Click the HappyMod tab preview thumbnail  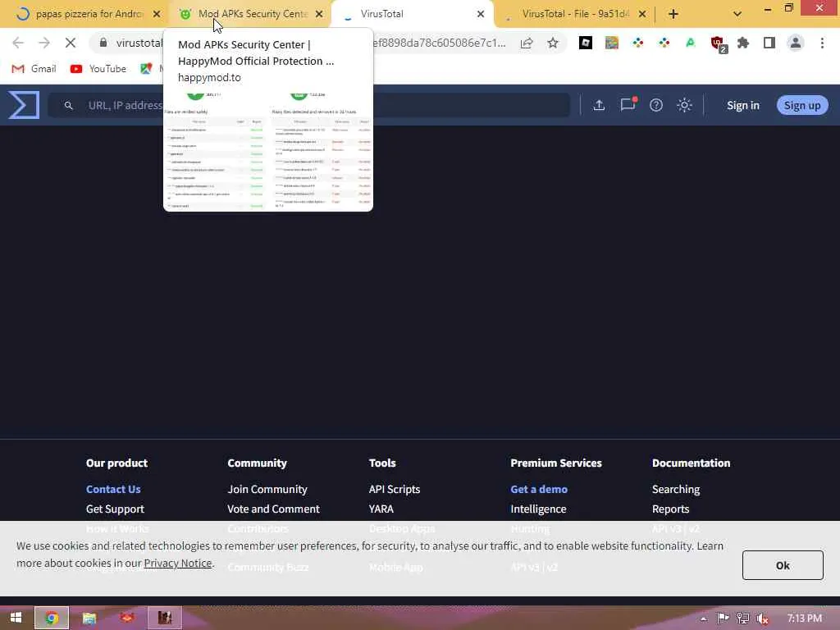tap(268, 151)
